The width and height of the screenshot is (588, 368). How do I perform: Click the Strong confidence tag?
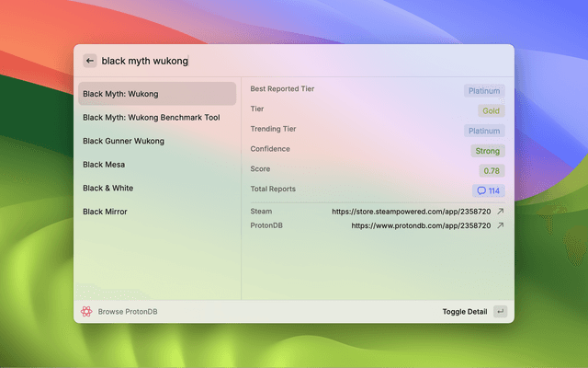point(487,151)
